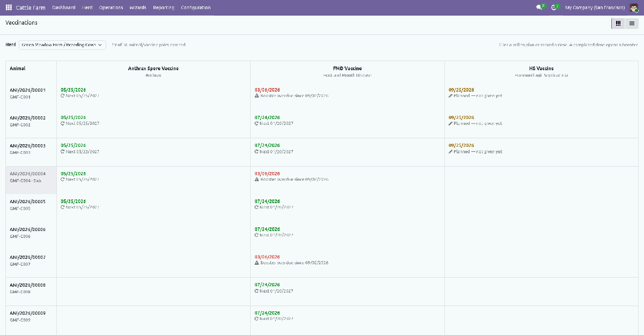Click the overdue warning icon for ANI/2026/00007 FMD
This screenshot has height=335, width=644.
(x=257, y=263)
